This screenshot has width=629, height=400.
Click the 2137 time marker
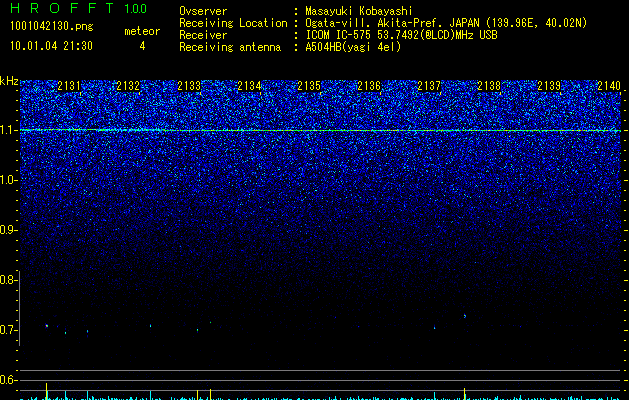429,86
